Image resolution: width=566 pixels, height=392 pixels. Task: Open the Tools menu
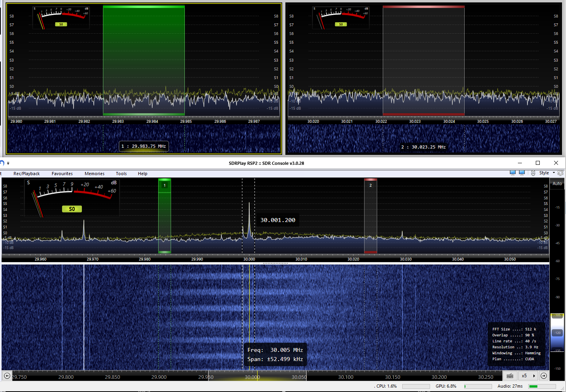coord(121,174)
